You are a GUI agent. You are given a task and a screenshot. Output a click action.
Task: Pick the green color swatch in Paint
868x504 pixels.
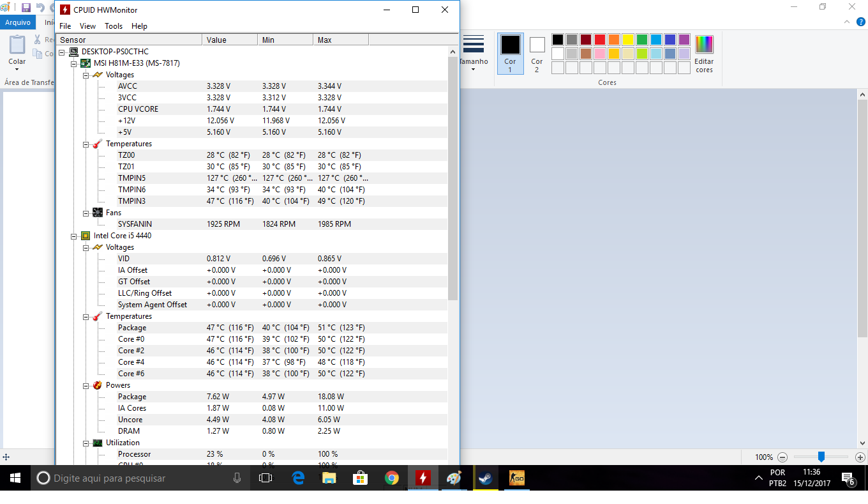coord(642,40)
